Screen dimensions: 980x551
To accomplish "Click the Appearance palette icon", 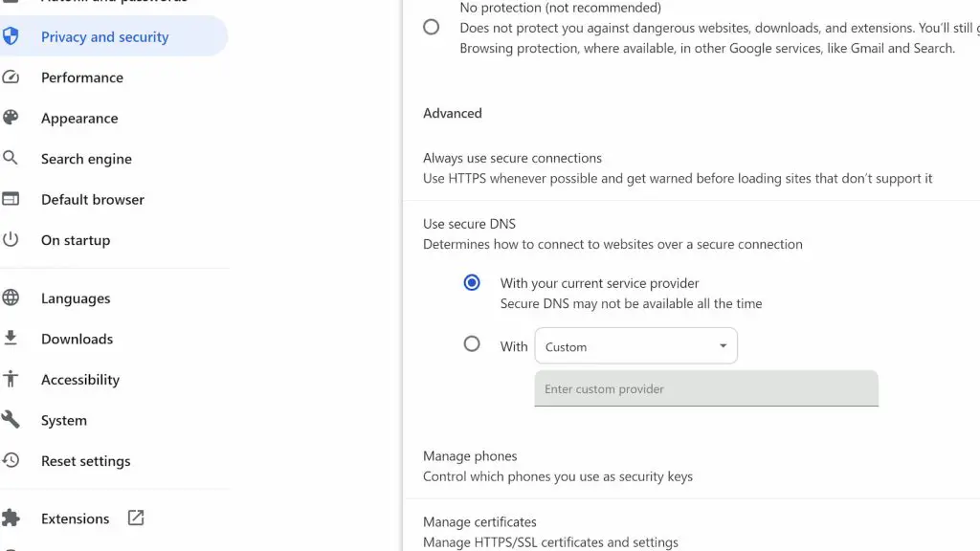I will pos(11,119).
